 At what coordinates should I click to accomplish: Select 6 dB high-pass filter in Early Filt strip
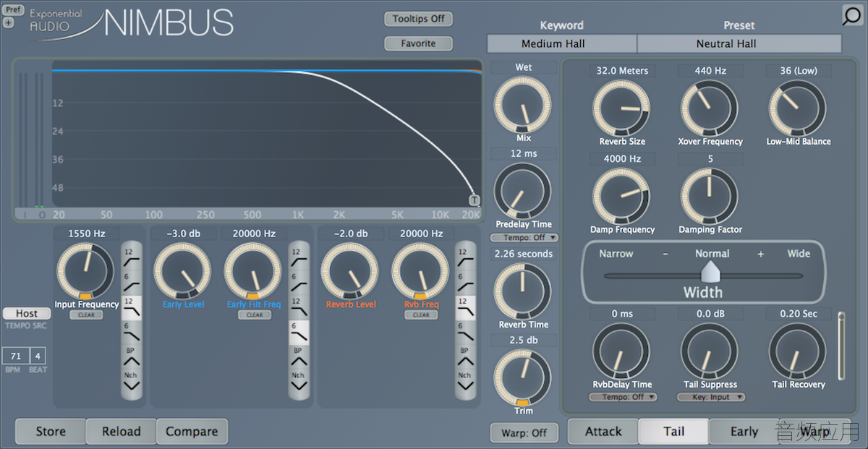click(x=299, y=283)
